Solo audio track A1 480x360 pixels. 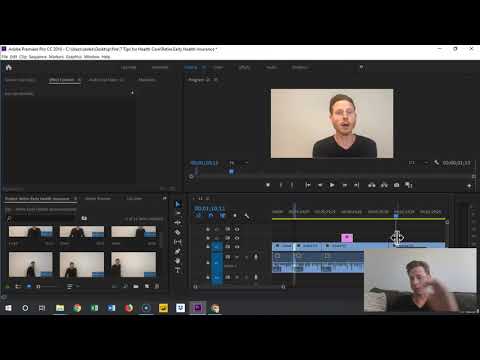247,257
